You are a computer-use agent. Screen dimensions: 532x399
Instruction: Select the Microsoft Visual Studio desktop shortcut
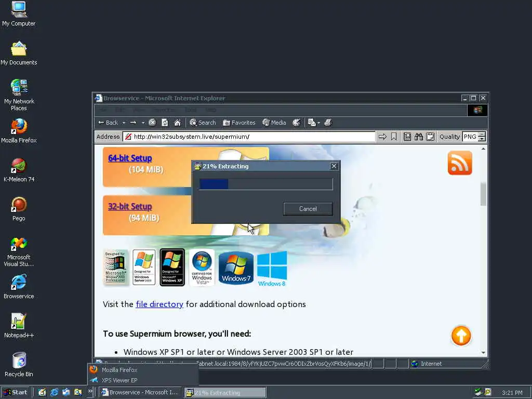[x=19, y=251]
